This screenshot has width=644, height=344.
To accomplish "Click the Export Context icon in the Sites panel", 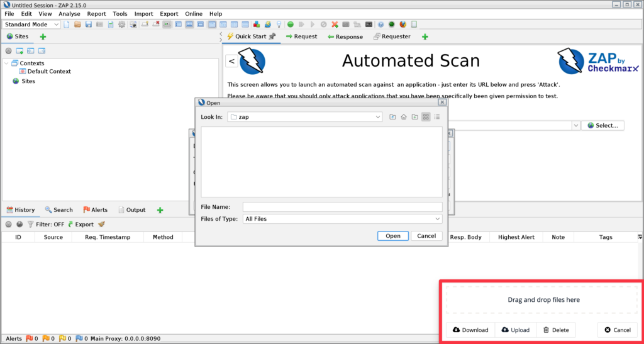I will pyautogui.click(x=42, y=51).
